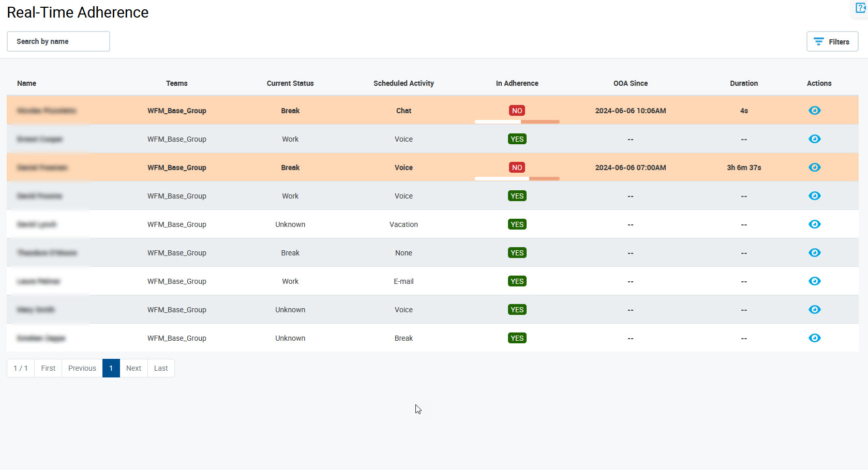The image size is (868, 470).
Task: Open the help icon at top right
Action: click(861, 8)
